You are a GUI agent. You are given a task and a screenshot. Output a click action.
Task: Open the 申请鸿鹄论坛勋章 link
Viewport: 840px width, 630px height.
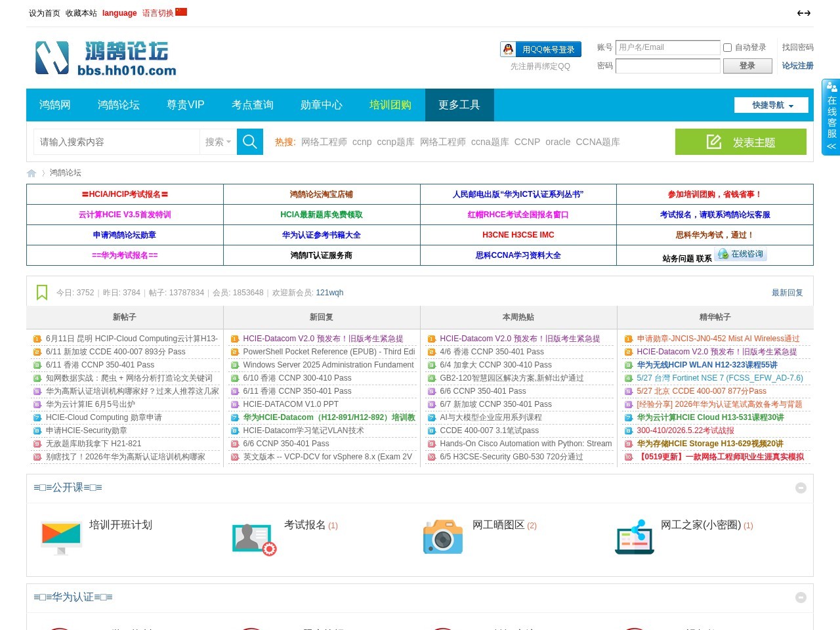[125, 235]
